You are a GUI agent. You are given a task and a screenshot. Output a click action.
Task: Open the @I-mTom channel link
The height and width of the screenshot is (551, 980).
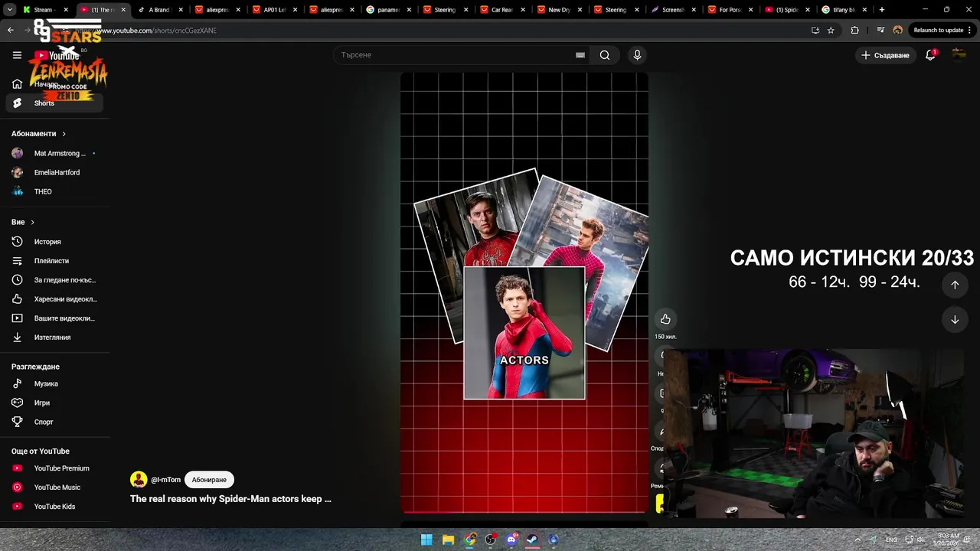(165, 480)
